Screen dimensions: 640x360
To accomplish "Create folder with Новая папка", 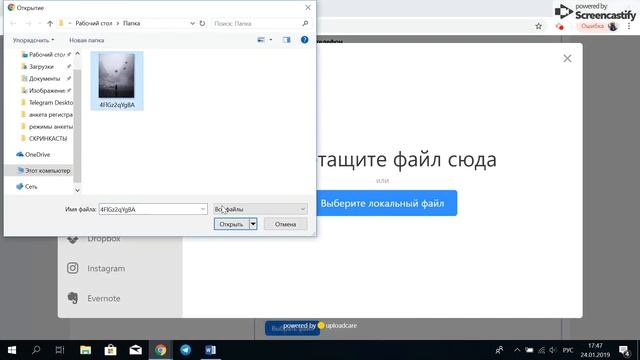I will (87, 40).
